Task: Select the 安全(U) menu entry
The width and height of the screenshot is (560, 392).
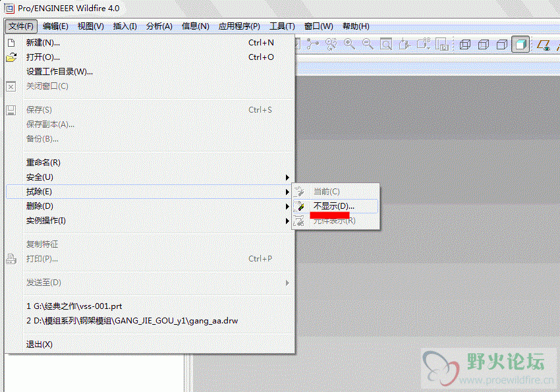Action: click(x=150, y=177)
